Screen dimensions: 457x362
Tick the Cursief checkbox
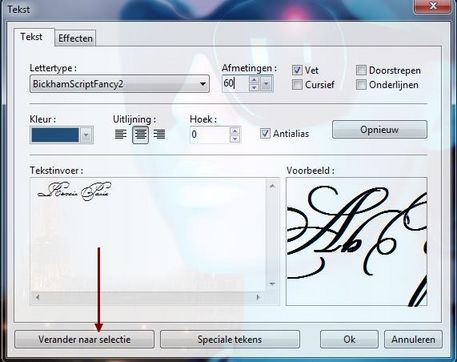297,85
